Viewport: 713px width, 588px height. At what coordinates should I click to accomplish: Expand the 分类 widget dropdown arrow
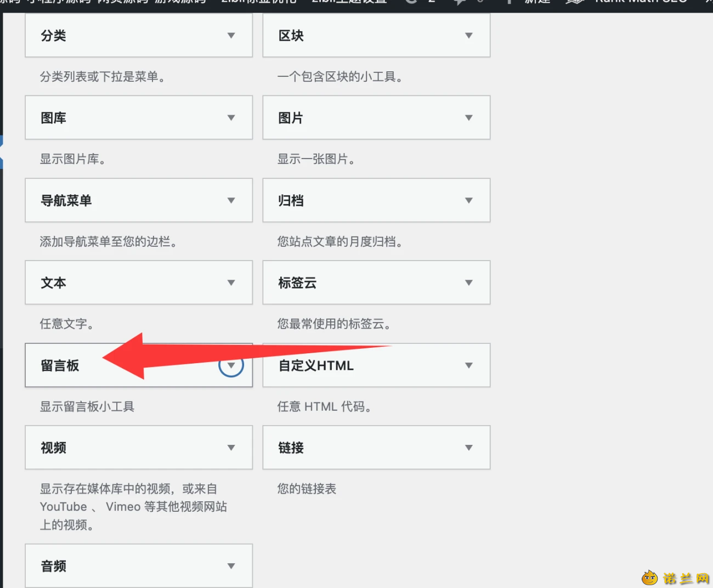(231, 36)
